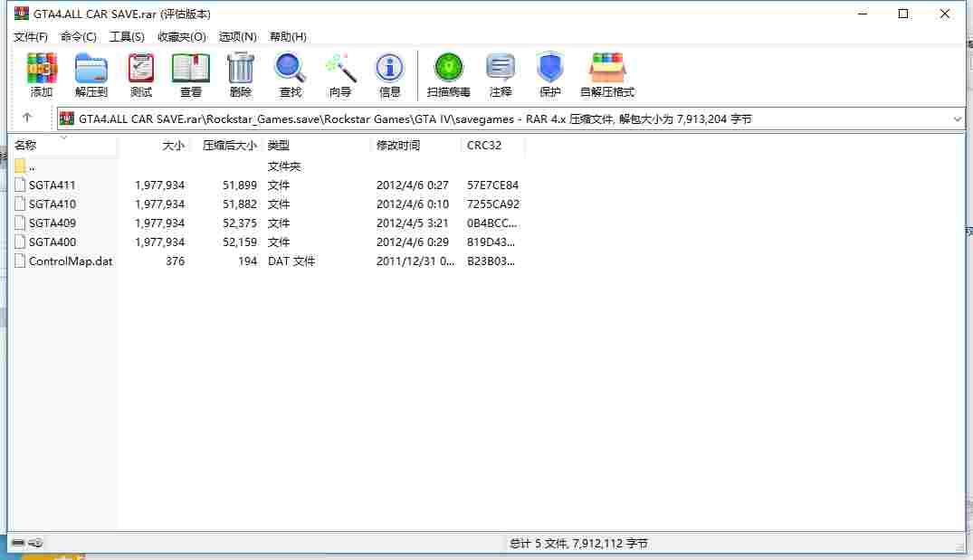This screenshot has height=560, width=973.
Task: Click SGTA411 compressed size 51,899
Action: [240, 185]
